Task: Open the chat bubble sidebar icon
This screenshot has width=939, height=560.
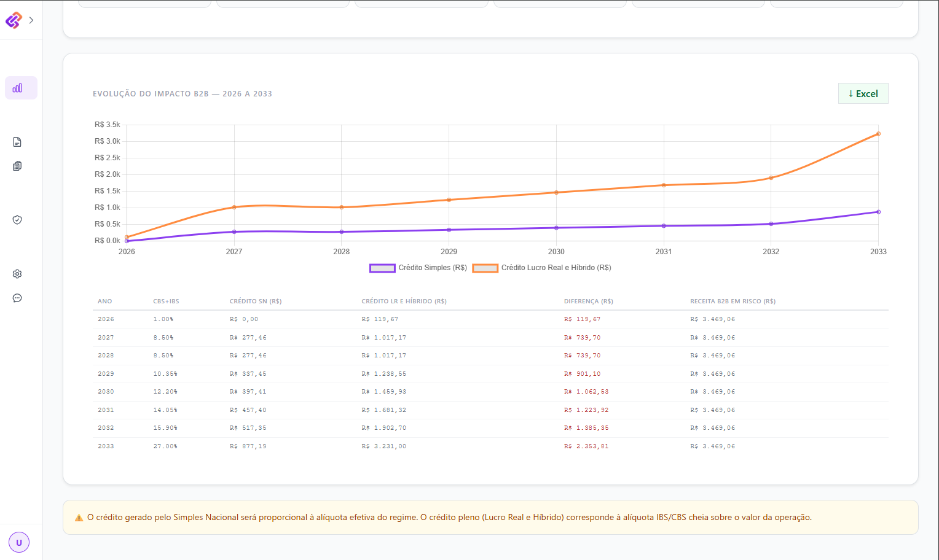Action: (17, 298)
